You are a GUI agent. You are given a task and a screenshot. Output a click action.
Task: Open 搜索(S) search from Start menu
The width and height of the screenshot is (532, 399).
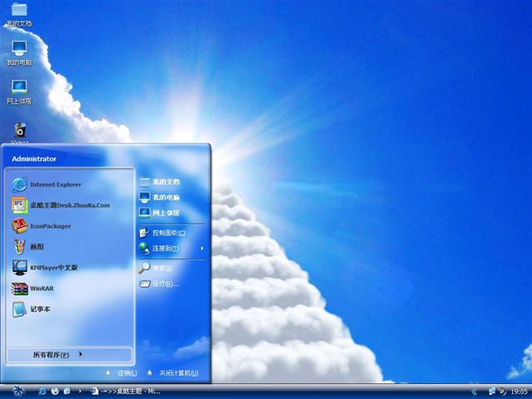(x=155, y=268)
